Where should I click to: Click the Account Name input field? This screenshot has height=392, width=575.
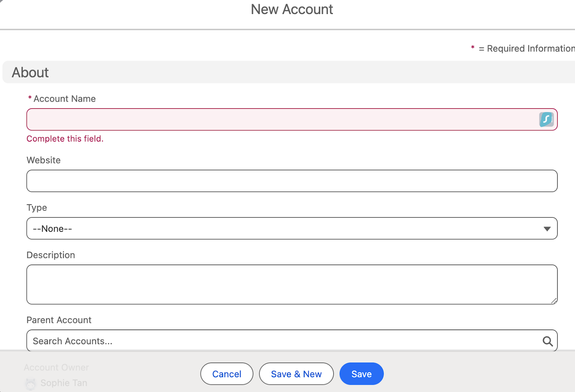[252, 119]
